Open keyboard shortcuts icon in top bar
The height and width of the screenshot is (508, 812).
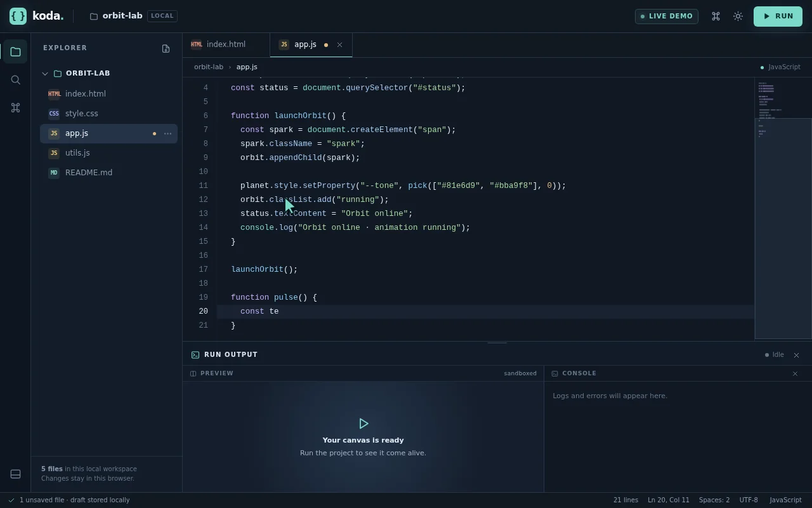[x=716, y=17]
